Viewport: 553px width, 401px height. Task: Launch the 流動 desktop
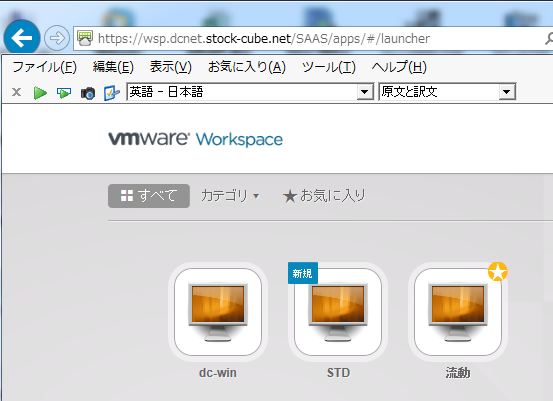[x=458, y=312]
